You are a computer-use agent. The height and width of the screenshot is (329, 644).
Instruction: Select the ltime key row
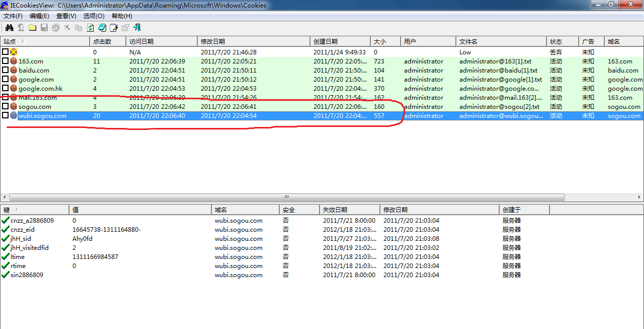point(322,257)
